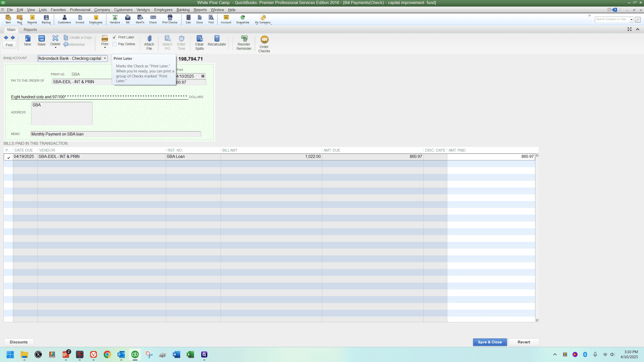Open My Company icon
The height and width of the screenshot is (362, 644).
263,19
